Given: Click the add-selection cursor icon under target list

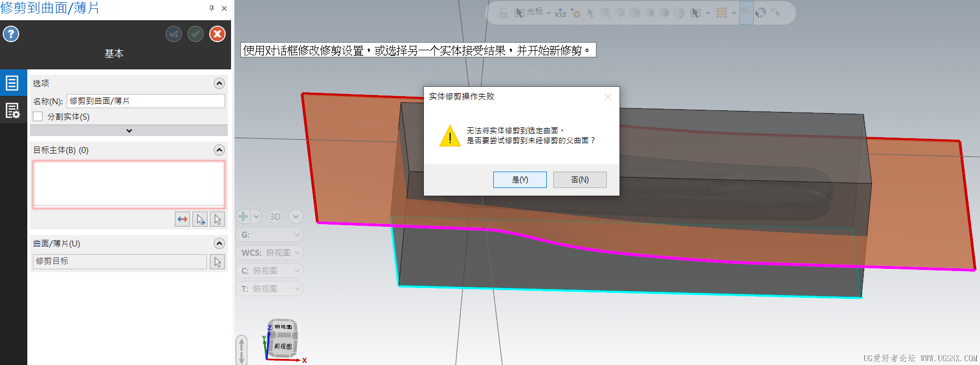Looking at the screenshot, I should 200,219.
